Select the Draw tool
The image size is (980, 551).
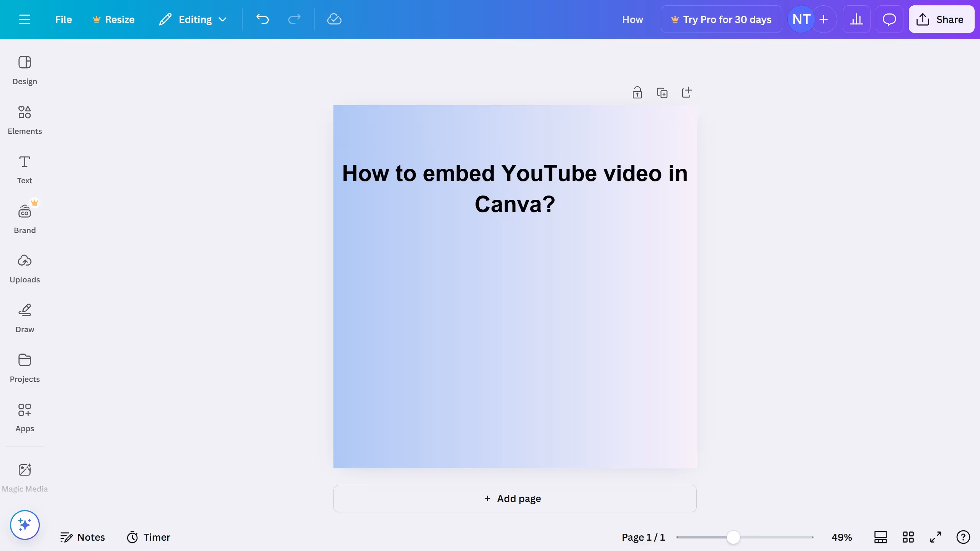[x=24, y=318]
